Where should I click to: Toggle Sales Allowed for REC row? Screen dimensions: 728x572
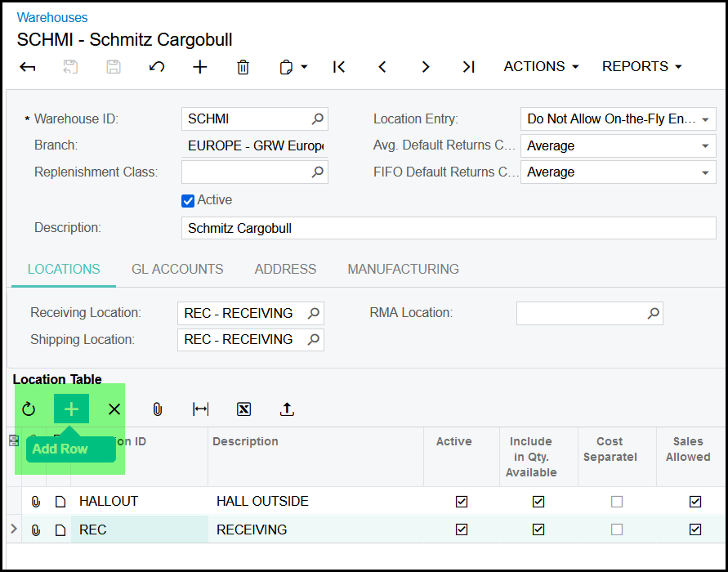tap(695, 530)
